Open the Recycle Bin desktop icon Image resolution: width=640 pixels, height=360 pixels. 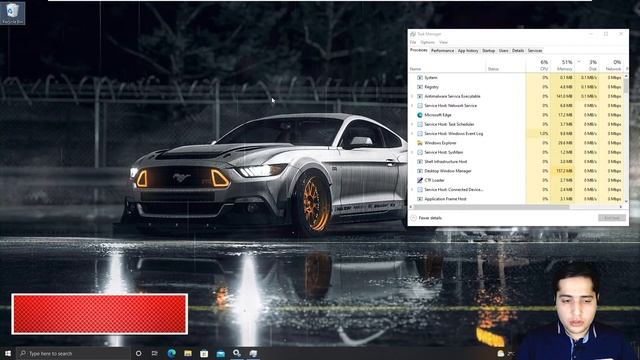tap(13, 13)
